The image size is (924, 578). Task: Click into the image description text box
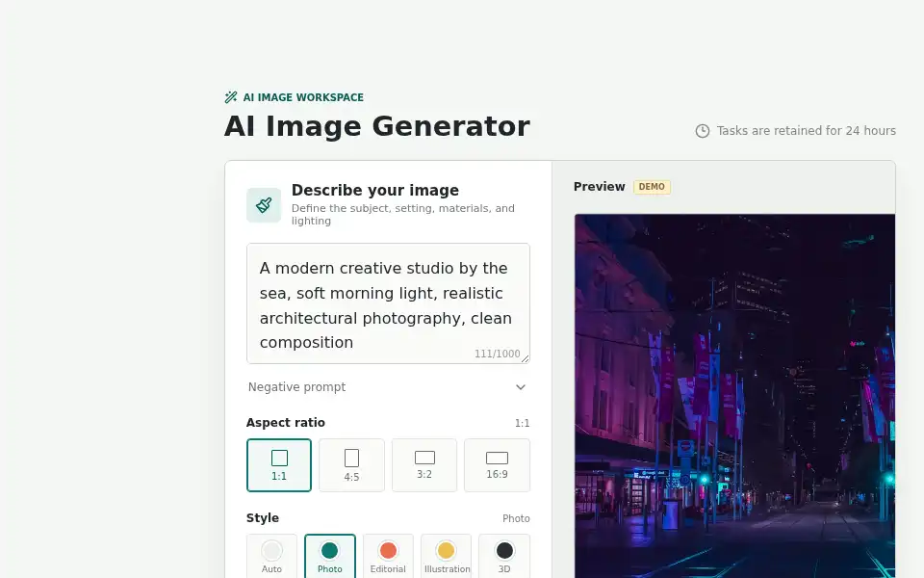pyautogui.click(x=388, y=303)
